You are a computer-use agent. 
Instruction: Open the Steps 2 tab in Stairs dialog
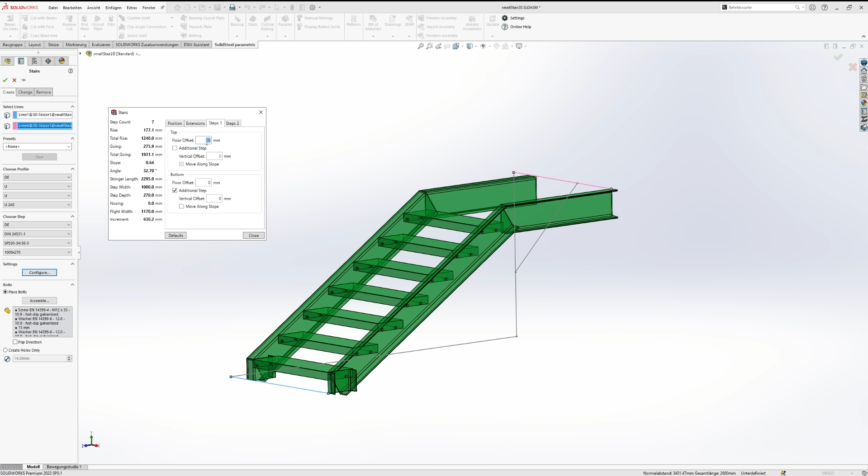tap(232, 123)
